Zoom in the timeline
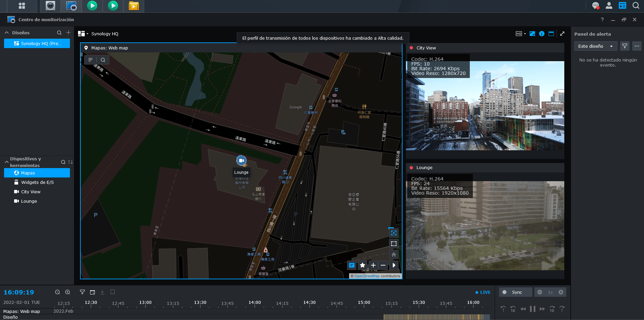 tap(68, 292)
